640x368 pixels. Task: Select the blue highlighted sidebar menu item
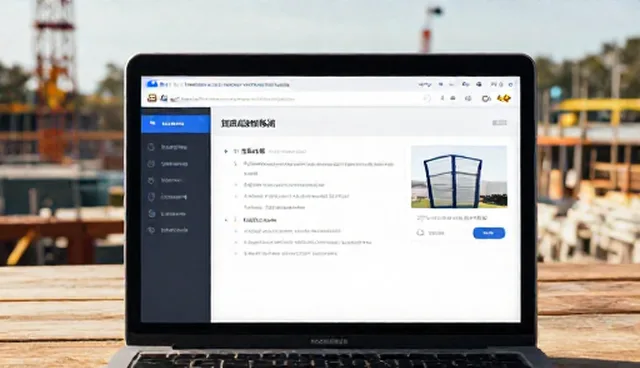tap(176, 124)
